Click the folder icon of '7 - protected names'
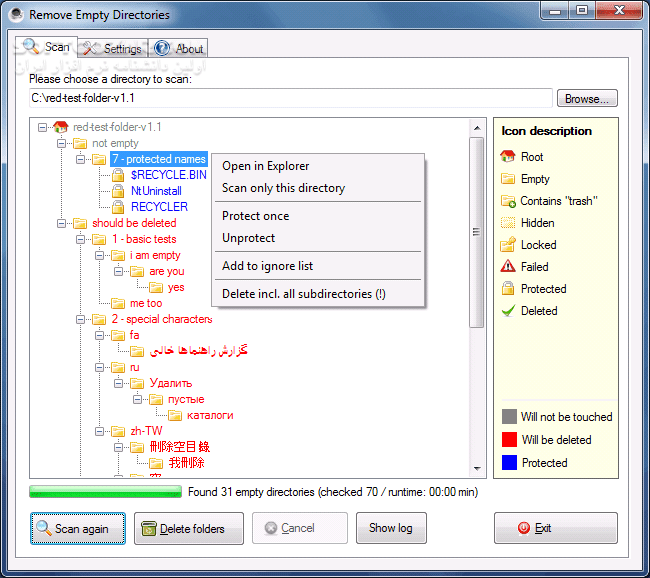 coord(99,159)
